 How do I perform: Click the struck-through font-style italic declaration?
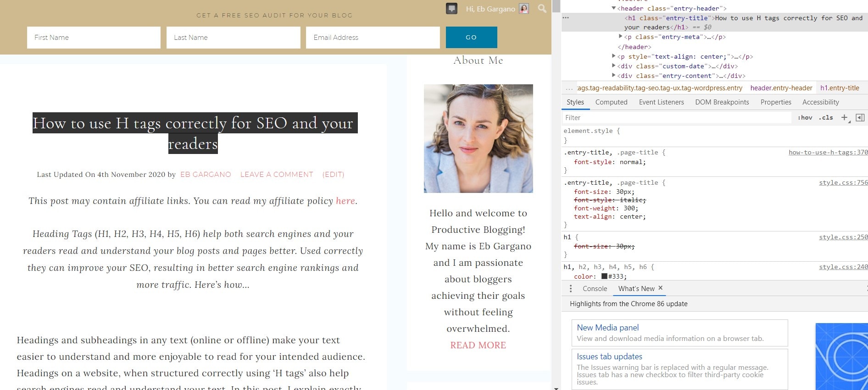coord(610,200)
